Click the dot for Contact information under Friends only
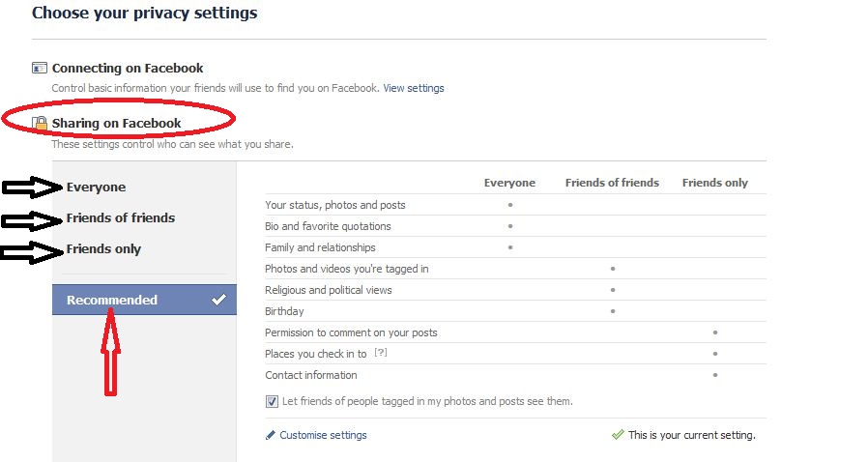 pos(714,375)
